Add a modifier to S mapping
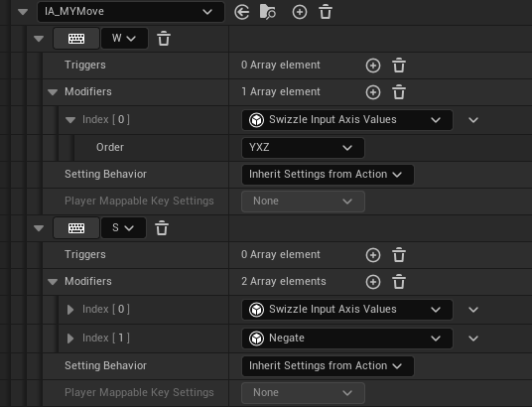 373,282
